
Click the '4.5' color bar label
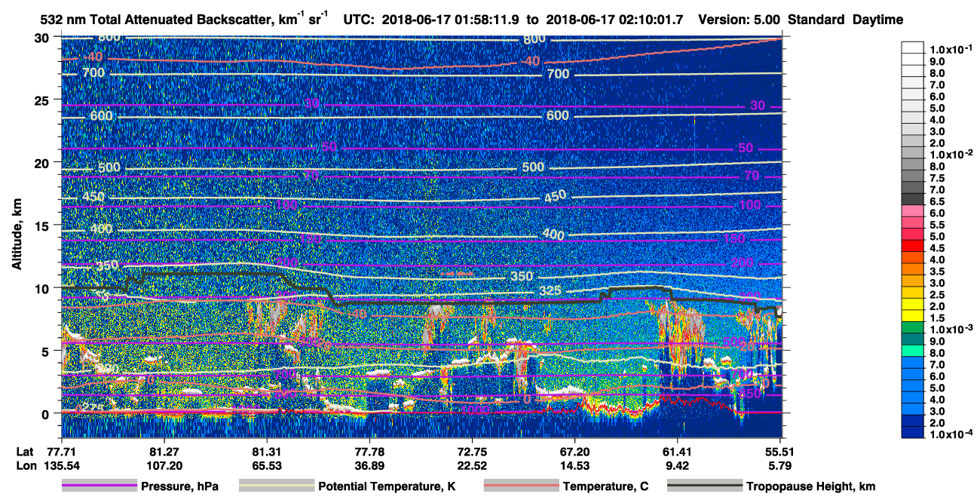[938, 249]
